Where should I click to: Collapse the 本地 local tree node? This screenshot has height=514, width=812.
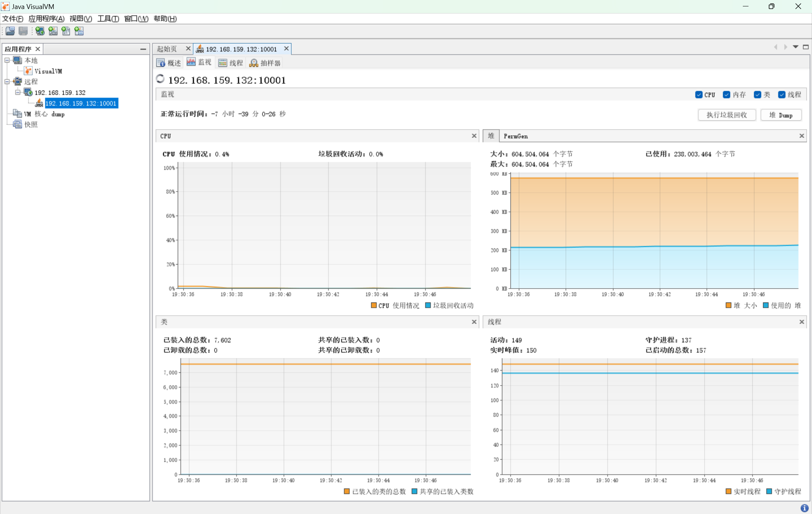pyautogui.click(x=7, y=60)
